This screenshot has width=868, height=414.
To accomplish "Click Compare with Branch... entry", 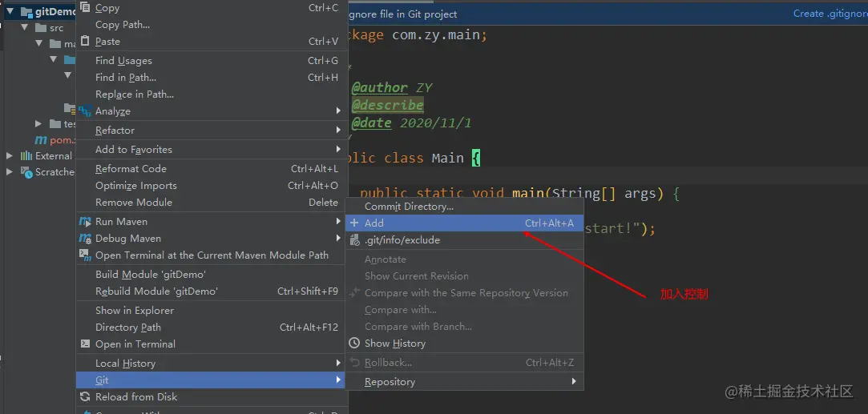I will 464,326.
